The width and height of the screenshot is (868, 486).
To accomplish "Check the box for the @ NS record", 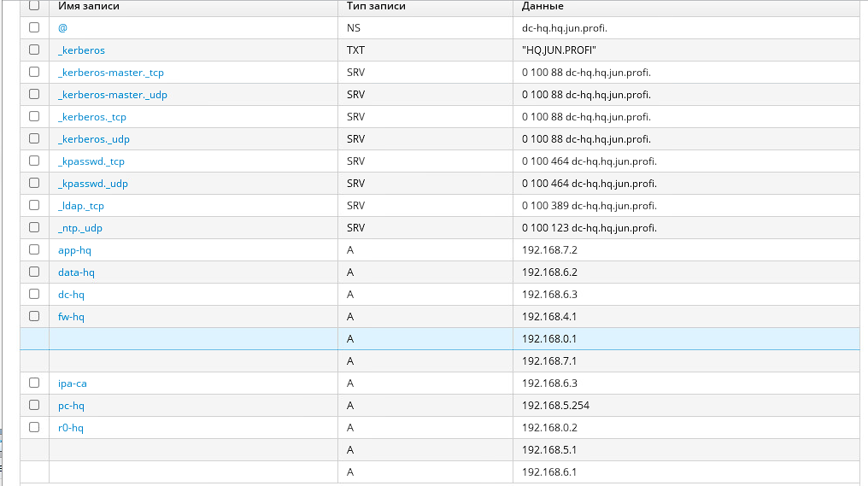I will [x=34, y=27].
